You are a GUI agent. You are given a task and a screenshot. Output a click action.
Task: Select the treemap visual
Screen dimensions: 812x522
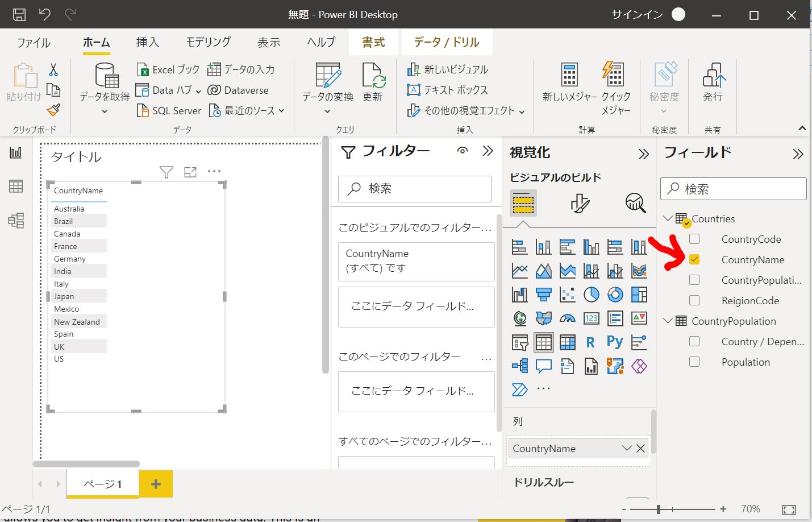coord(639,295)
